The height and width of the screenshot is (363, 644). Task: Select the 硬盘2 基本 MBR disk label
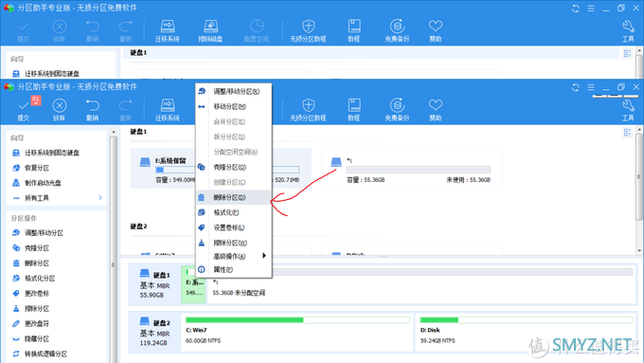(154, 332)
